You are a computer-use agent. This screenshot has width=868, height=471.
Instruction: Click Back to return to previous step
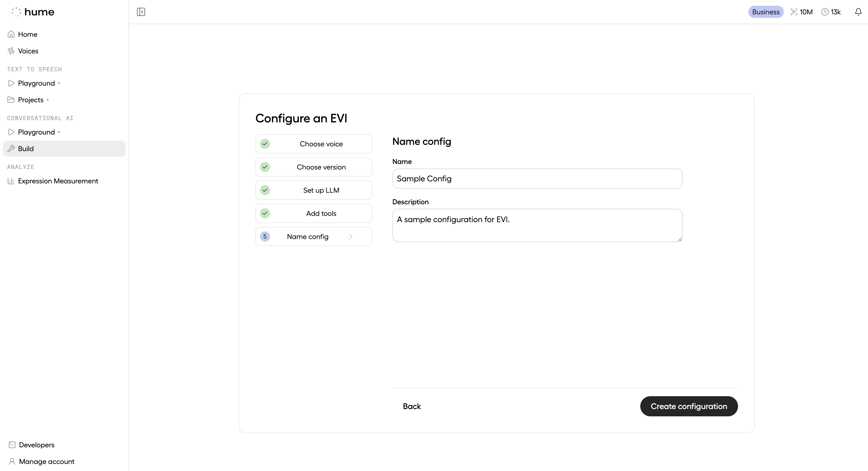coord(412,406)
